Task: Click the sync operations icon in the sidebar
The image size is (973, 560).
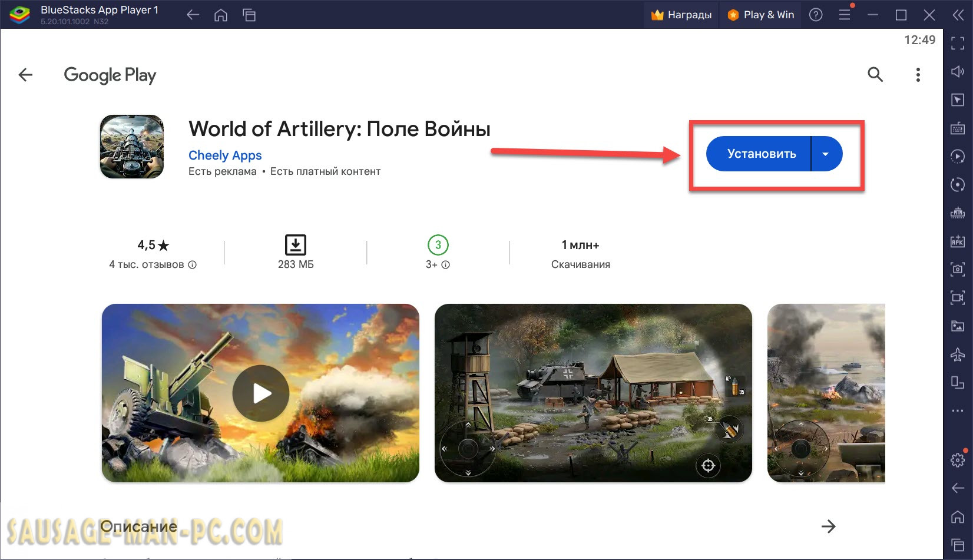Action: (x=958, y=184)
